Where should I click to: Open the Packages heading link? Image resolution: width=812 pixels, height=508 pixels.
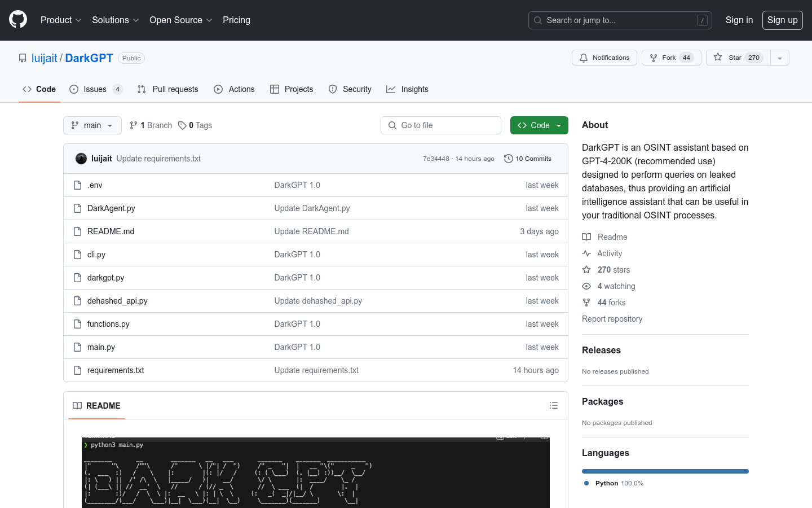coord(602,401)
